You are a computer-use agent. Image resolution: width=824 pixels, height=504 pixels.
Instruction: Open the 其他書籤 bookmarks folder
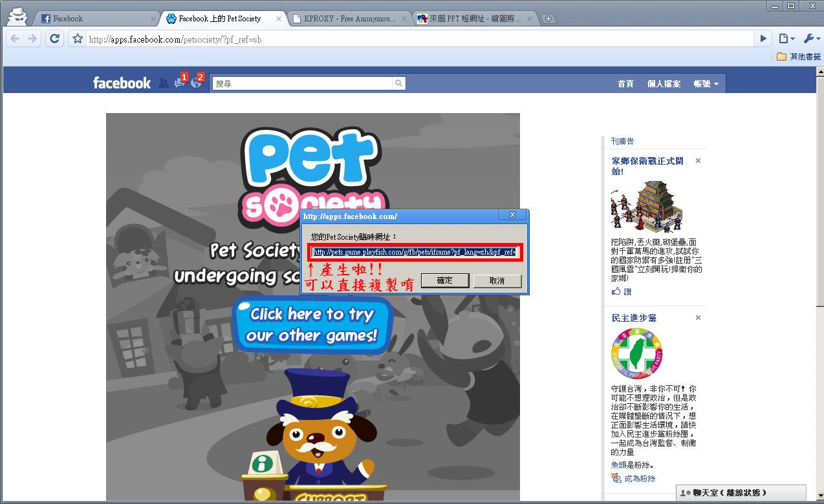click(799, 57)
